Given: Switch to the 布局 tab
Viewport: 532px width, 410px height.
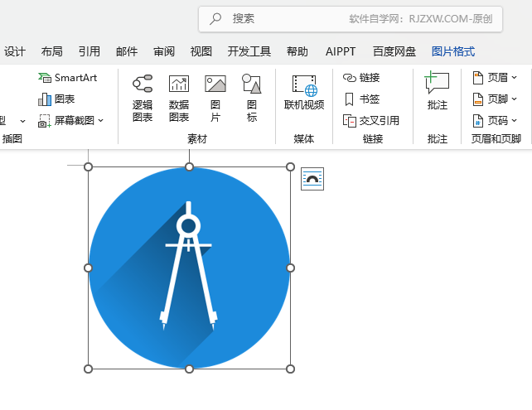Looking at the screenshot, I should pyautogui.click(x=52, y=51).
